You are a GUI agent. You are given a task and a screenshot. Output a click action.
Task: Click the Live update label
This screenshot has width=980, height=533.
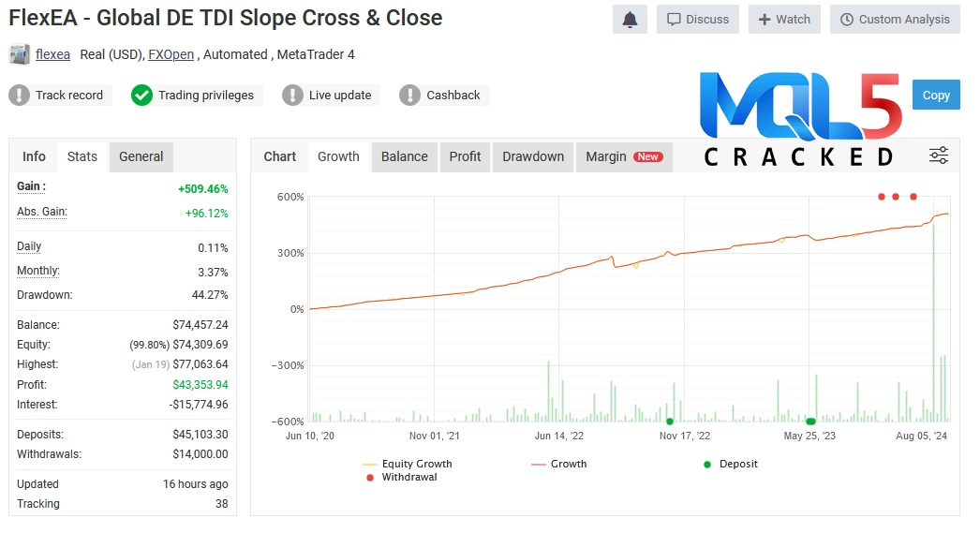340,95
